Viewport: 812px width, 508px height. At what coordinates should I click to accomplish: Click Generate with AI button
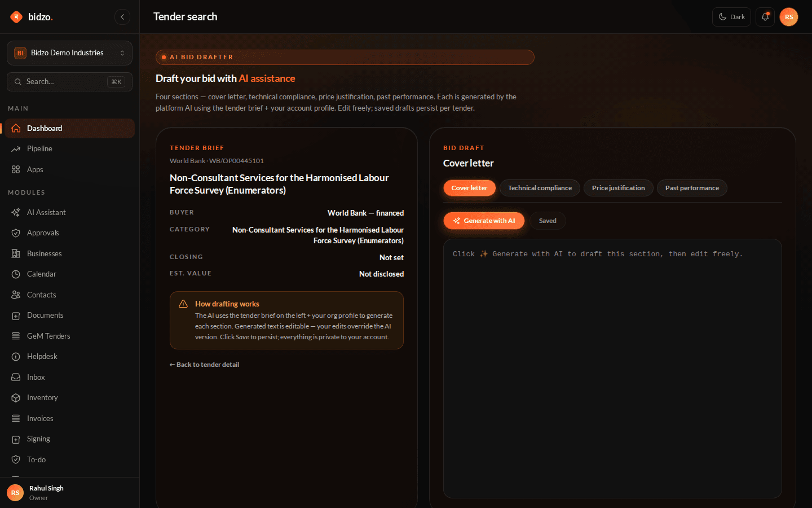pyautogui.click(x=484, y=221)
